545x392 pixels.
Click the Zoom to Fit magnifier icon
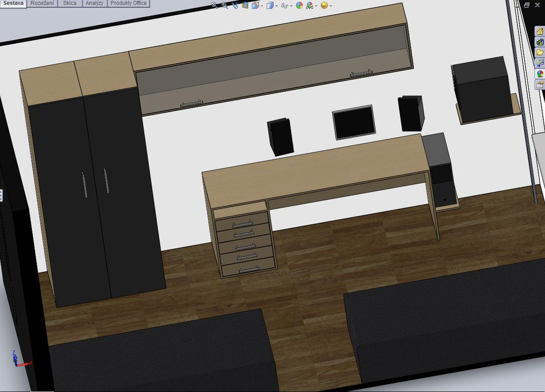tap(214, 5)
